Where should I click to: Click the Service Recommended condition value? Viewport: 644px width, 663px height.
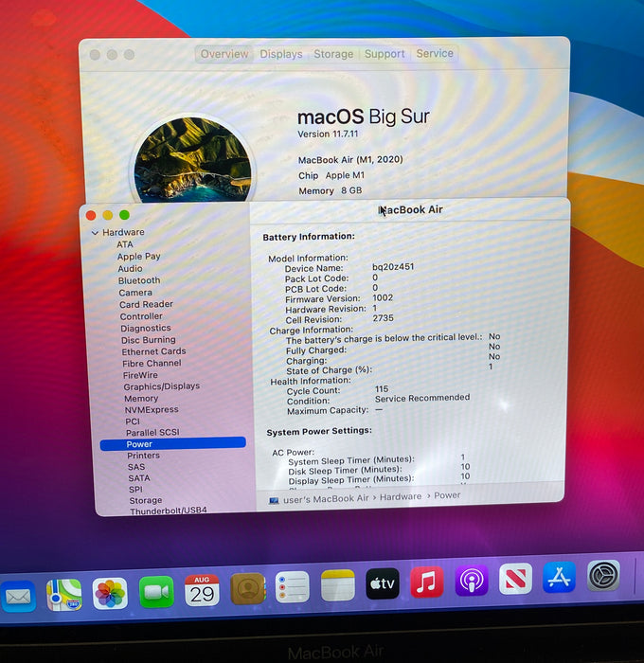click(x=422, y=398)
